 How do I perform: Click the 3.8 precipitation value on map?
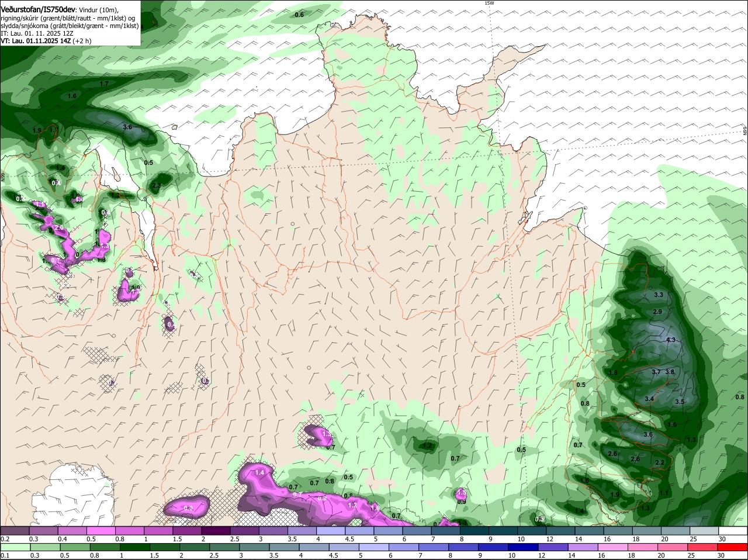point(670,372)
